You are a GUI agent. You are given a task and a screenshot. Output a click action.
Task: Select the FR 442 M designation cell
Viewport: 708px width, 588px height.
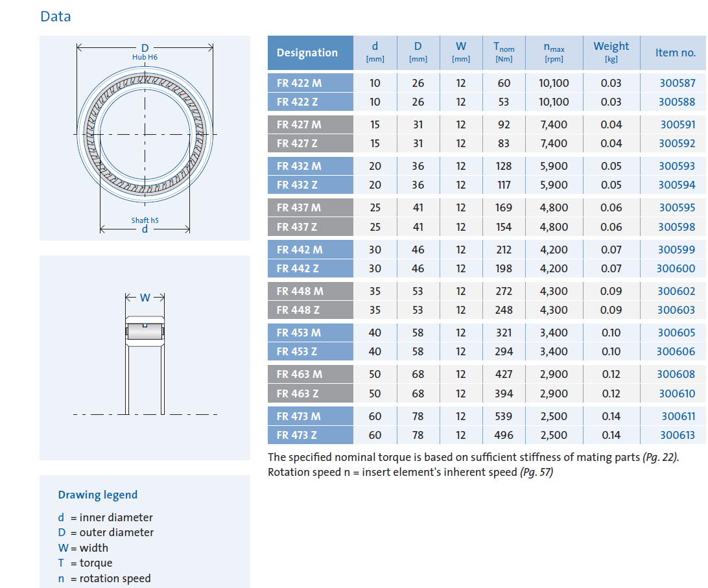point(310,250)
